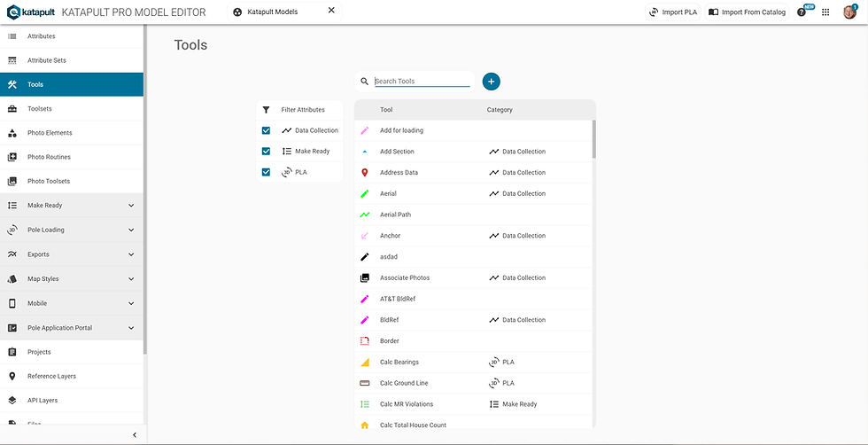Open the Toolsets menu item

(72, 109)
